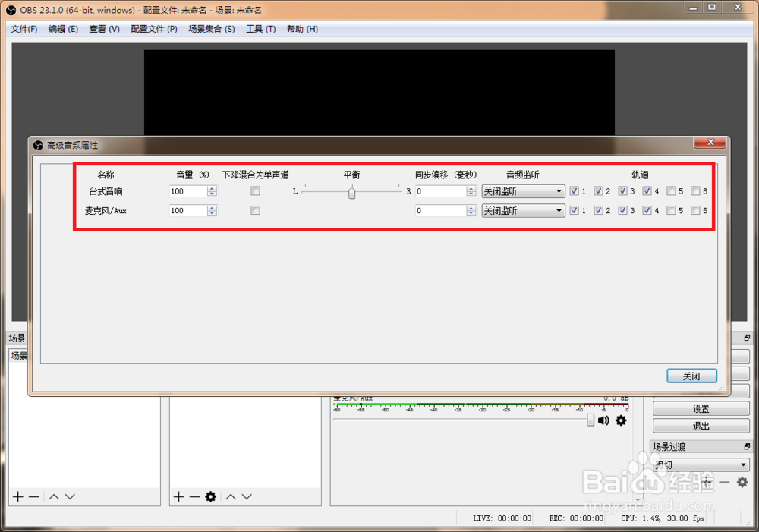Image resolution: width=759 pixels, height=532 pixels.
Task: Add a new source with plus icon
Action: (178, 496)
